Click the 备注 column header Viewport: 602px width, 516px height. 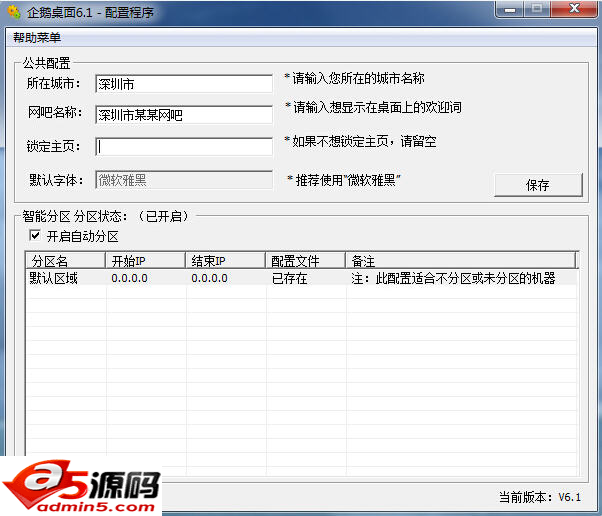460,261
